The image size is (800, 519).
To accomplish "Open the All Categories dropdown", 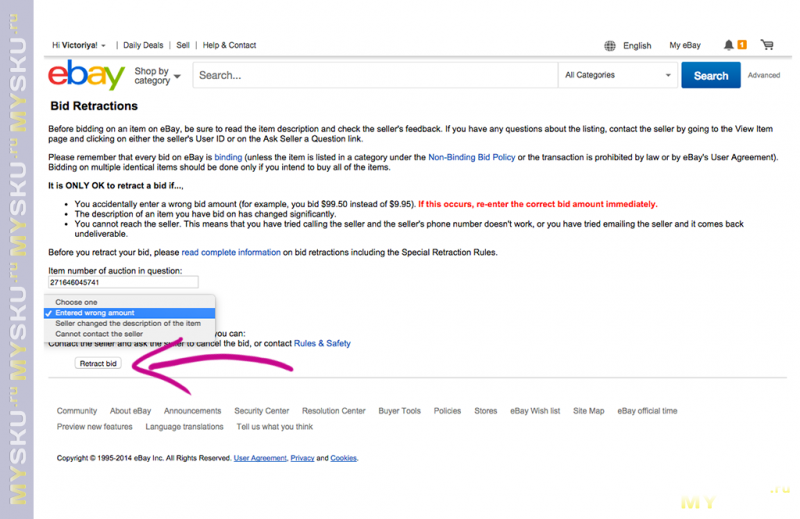I will (618, 75).
